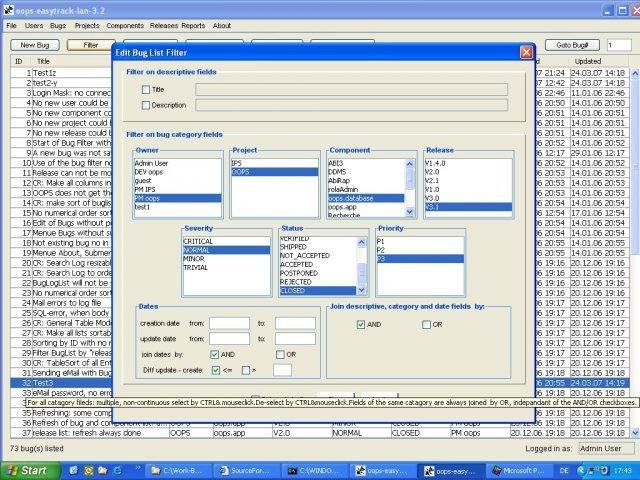The image size is (640, 480).
Task: Open the Internet Explorer quick launch icon
Action: [x=116, y=471]
